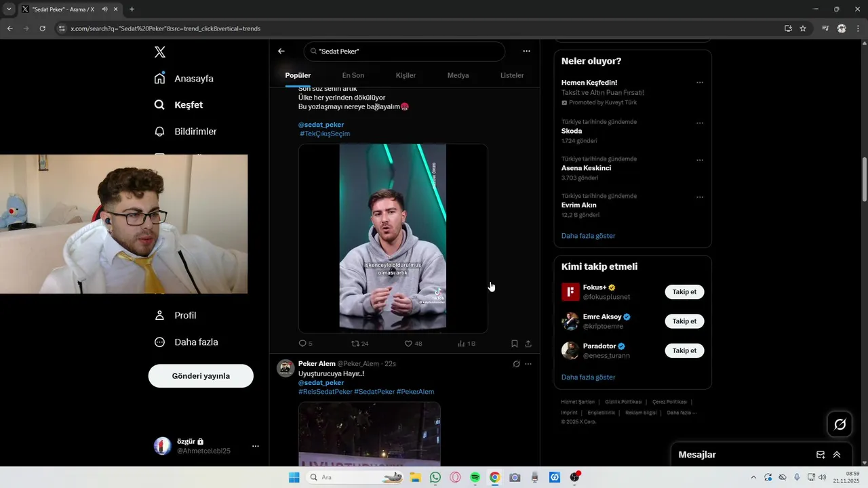Show more trends via Daha fazla göster
868x488 pixels.
pos(589,236)
